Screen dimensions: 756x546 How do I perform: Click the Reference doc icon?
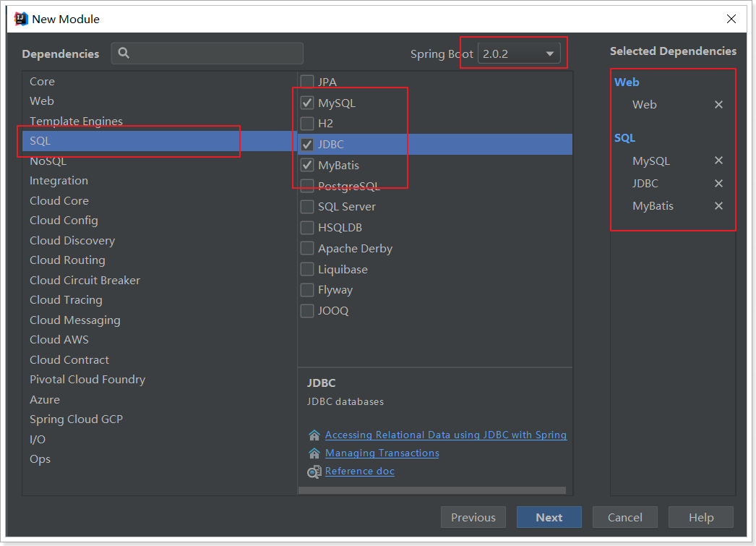pos(314,472)
